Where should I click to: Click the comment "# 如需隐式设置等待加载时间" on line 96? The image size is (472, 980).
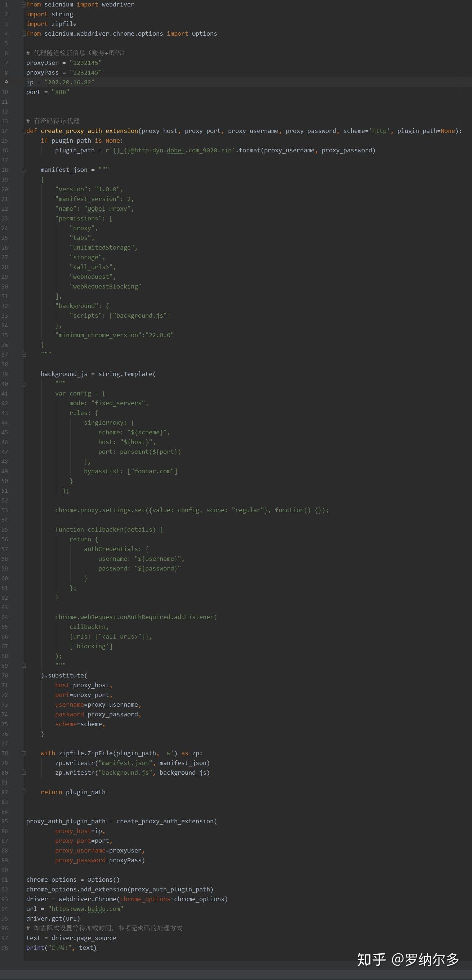pos(70,928)
